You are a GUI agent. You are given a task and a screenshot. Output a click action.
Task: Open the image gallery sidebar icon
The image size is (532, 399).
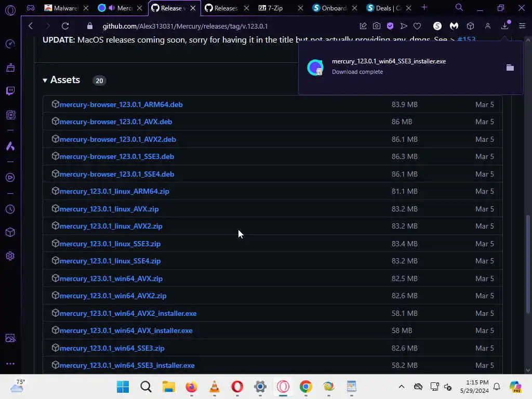10,338
